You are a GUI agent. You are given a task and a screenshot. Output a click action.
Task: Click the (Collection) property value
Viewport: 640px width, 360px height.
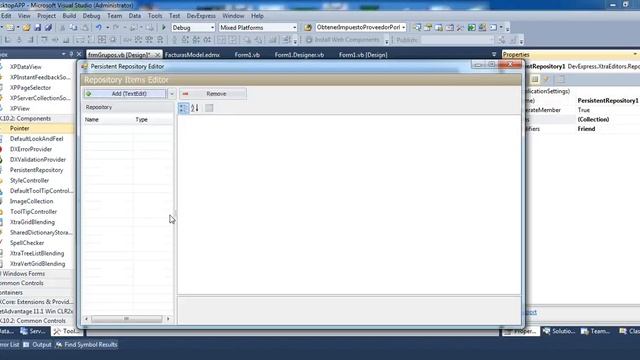pos(593,120)
